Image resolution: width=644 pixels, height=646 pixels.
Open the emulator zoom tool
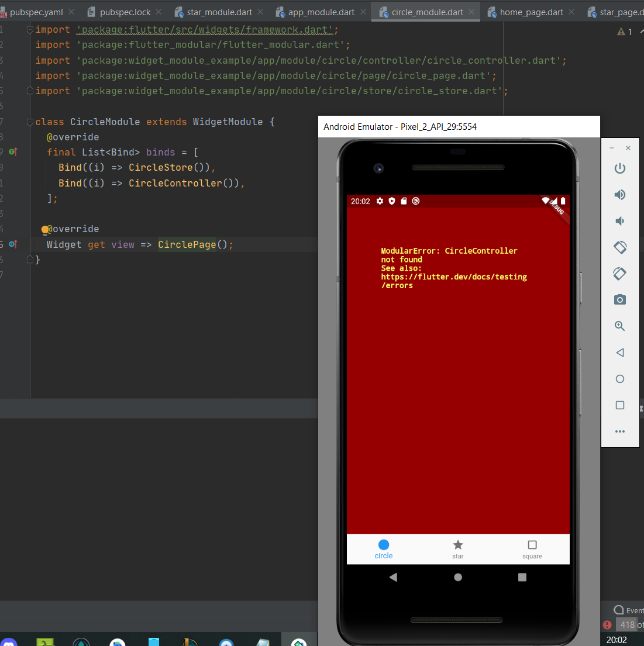[619, 326]
